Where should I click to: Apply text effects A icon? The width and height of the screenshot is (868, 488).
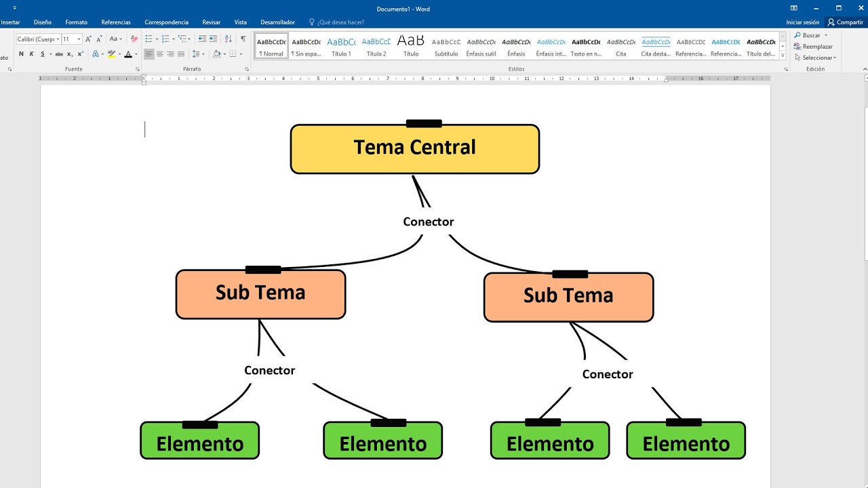(x=96, y=54)
